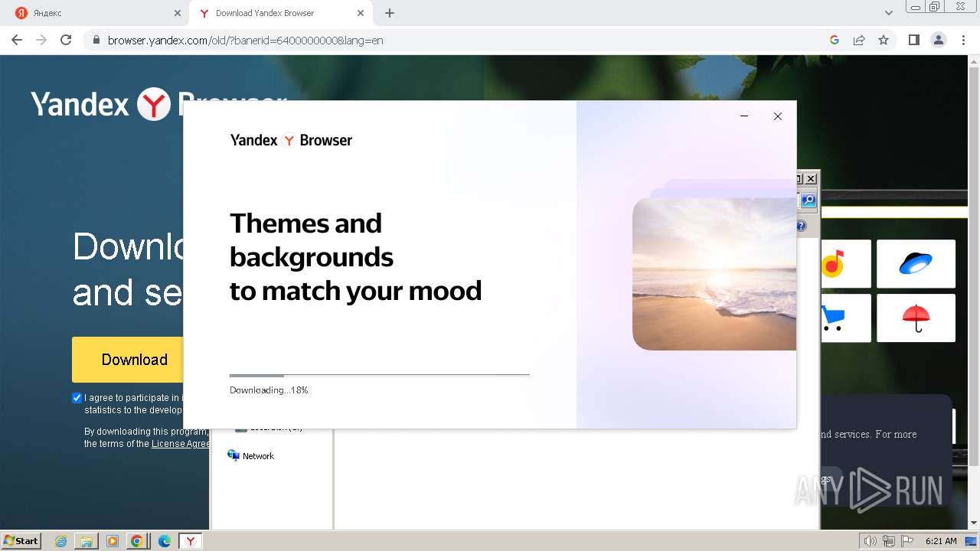980x551 pixels.
Task: Click the Google icon in address bar
Action: tap(835, 40)
